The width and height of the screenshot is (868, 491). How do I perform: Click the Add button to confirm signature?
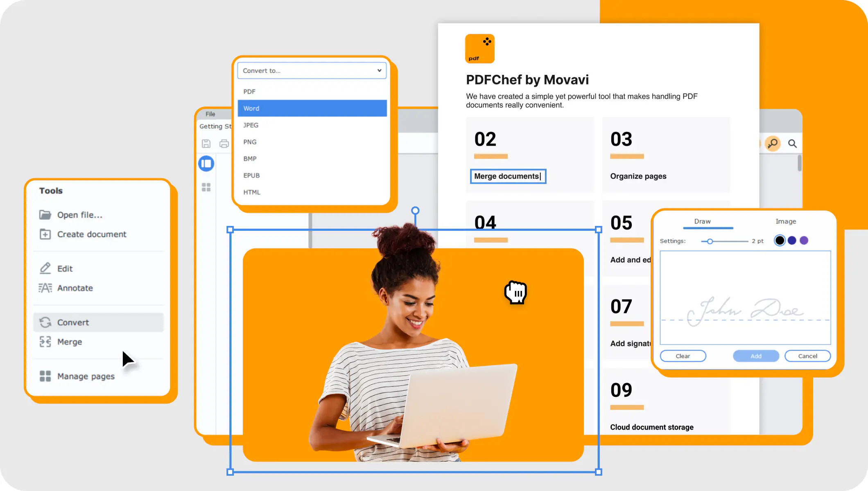756,356
